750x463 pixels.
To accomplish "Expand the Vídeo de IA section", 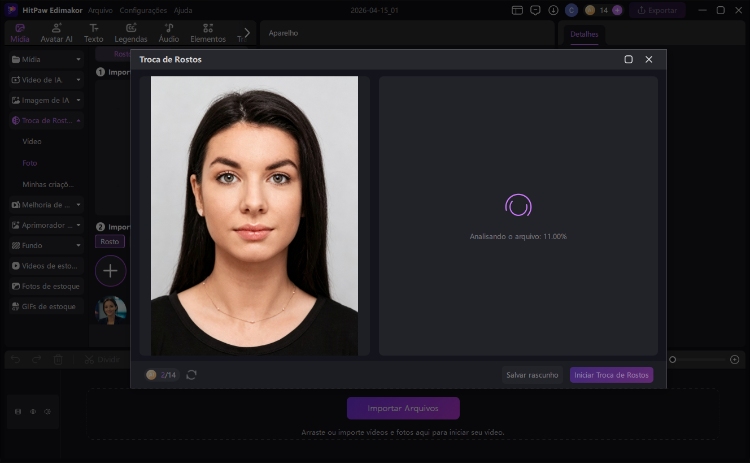I will click(46, 80).
